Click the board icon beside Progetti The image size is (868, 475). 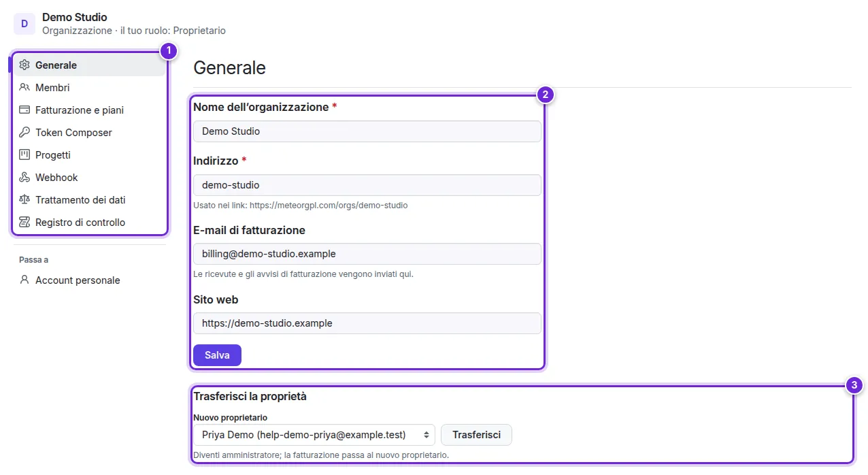[24, 155]
